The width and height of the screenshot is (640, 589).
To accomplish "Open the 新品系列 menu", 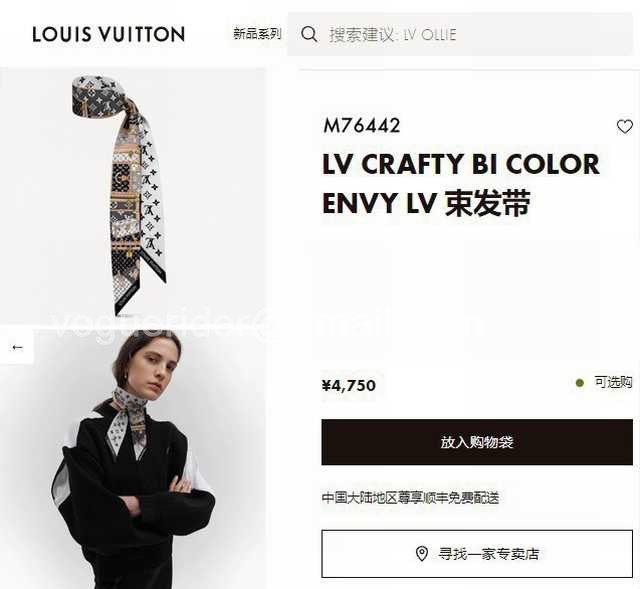I will [x=257, y=34].
